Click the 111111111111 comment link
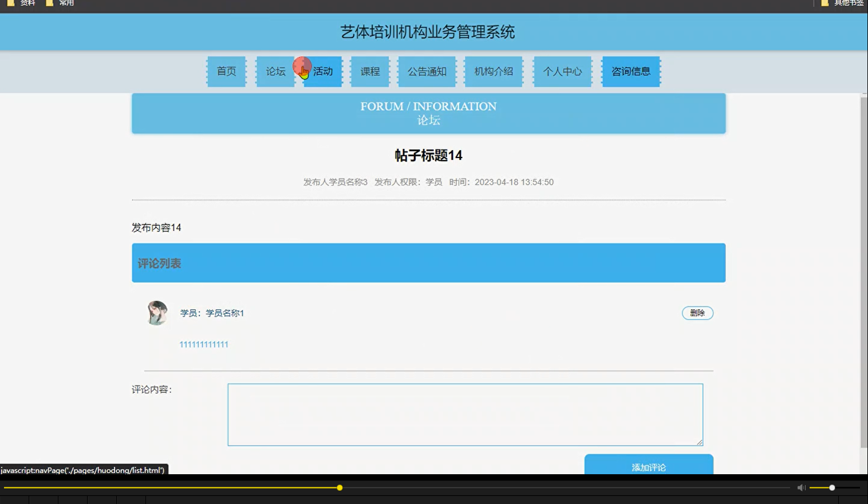This screenshot has height=504, width=868. coord(203,344)
